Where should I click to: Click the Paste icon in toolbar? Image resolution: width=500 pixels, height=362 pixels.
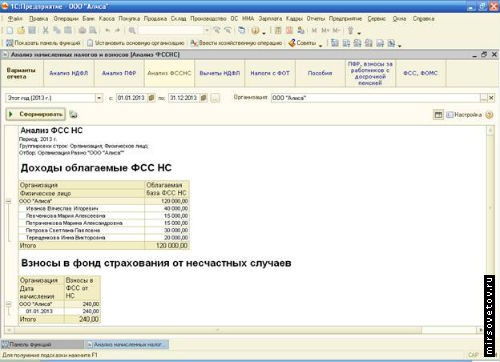[x=68, y=30]
